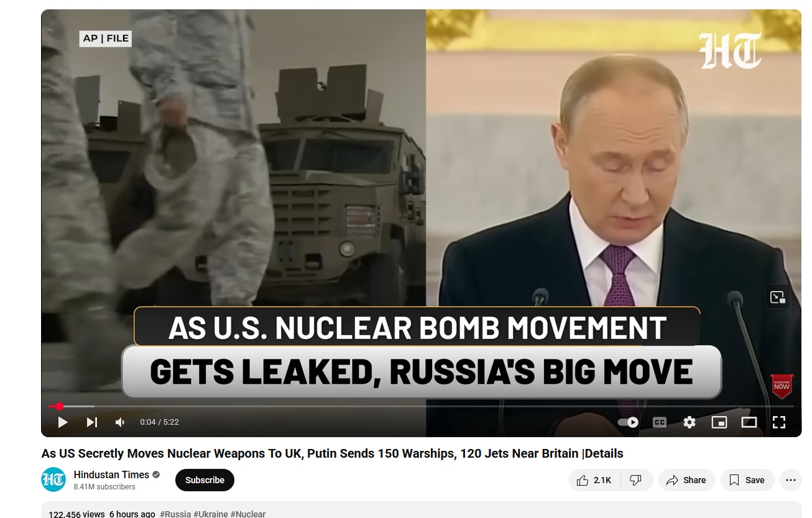The image size is (812, 518).
Task: Switch to miniplayer mode
Action: coord(719,422)
